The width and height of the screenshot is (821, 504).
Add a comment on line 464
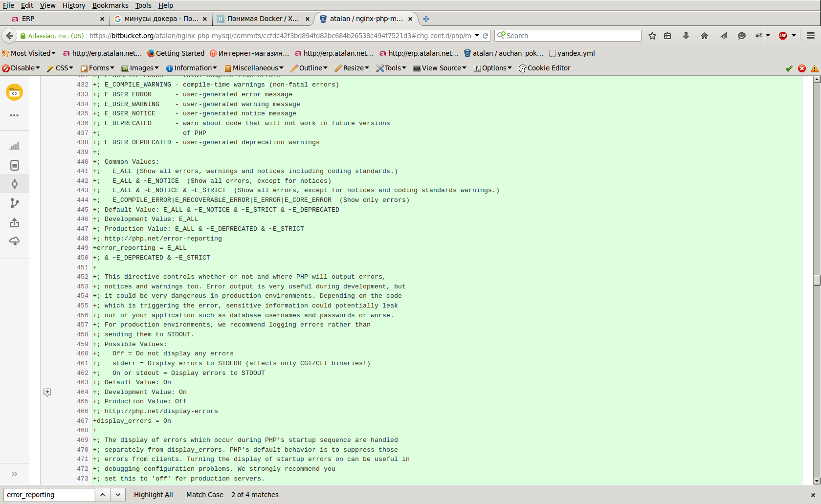(47, 392)
